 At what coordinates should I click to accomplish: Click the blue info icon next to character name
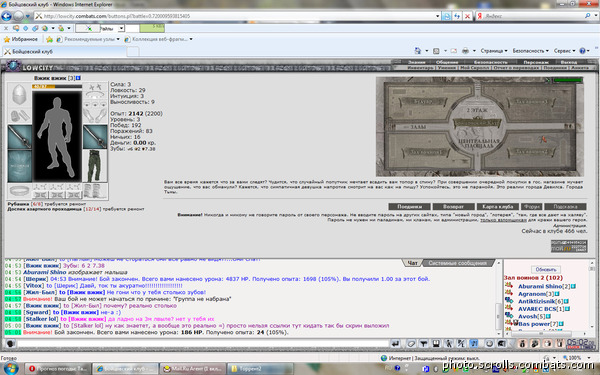[x=78, y=78]
